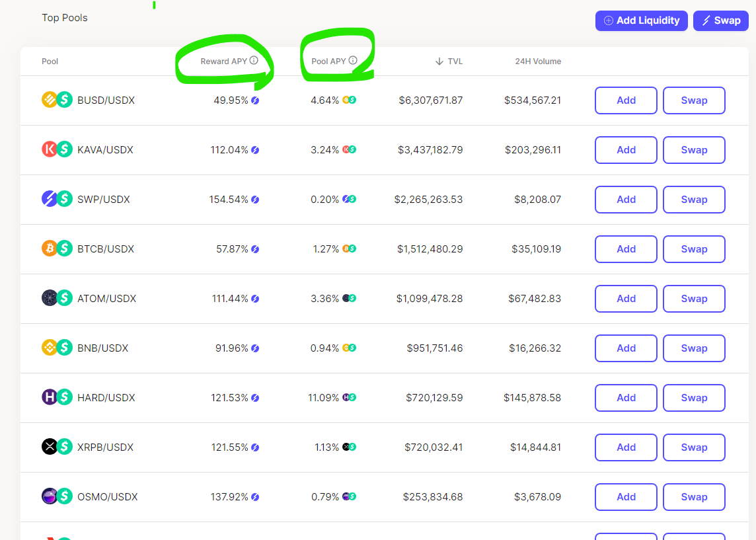Viewport: 756px width, 540px height.
Task: Click small pair icon beside 11.09% Pool APY
Action: pos(349,397)
